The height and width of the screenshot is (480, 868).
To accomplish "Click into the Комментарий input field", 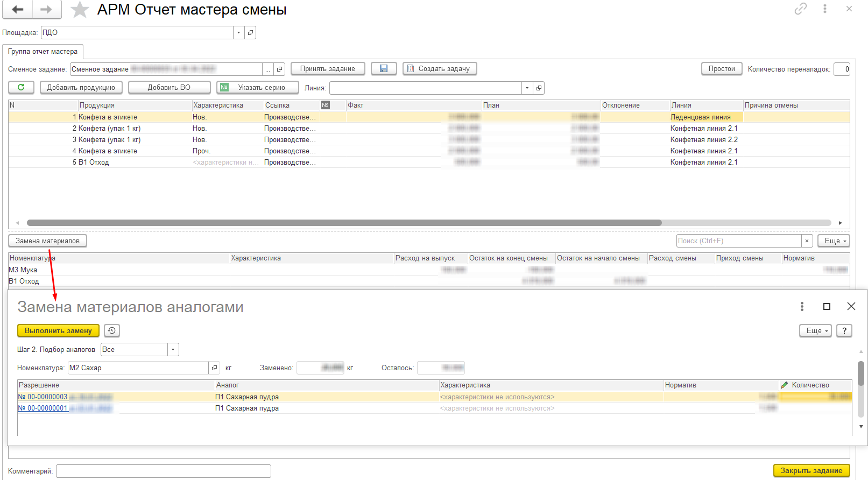I will click(x=163, y=471).
